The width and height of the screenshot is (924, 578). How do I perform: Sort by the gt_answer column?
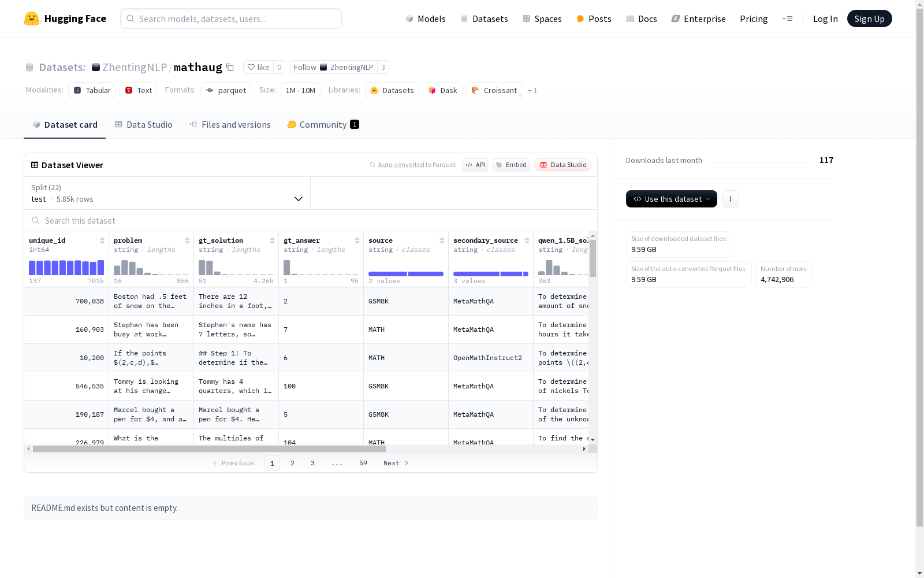click(x=357, y=240)
